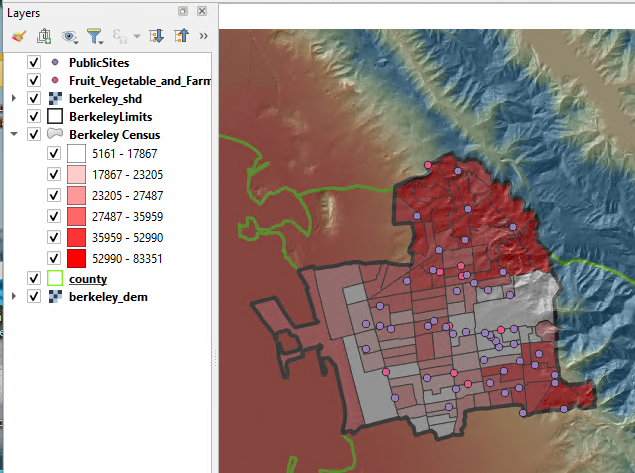The height and width of the screenshot is (473, 635).
Task: Click the Add Group icon
Action: tap(44, 37)
